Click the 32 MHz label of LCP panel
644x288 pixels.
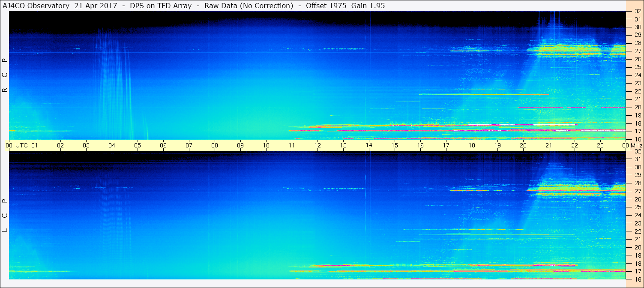pyautogui.click(x=638, y=151)
